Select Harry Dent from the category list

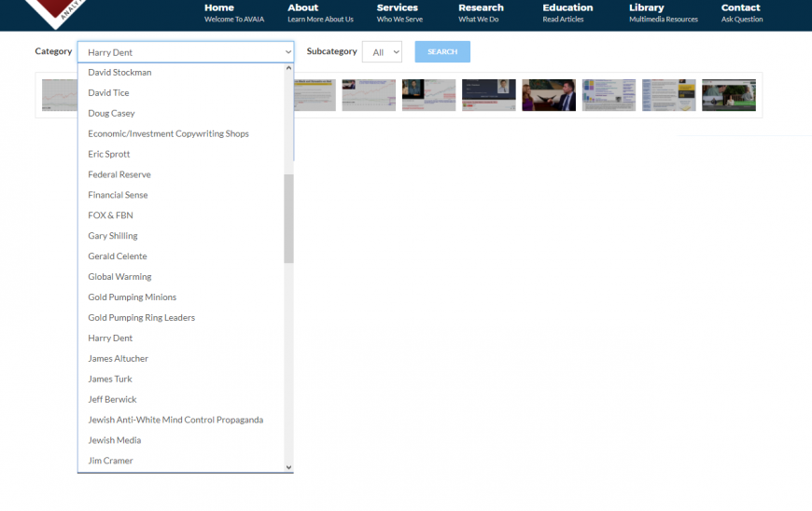110,338
